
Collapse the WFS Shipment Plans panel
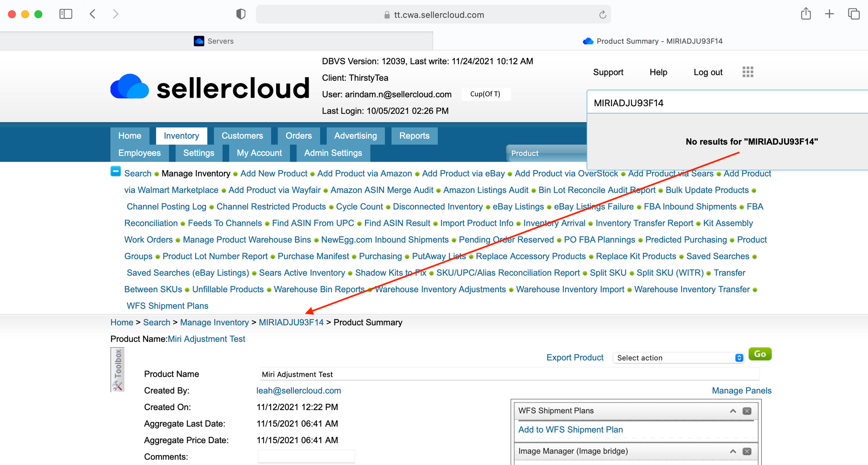733,411
